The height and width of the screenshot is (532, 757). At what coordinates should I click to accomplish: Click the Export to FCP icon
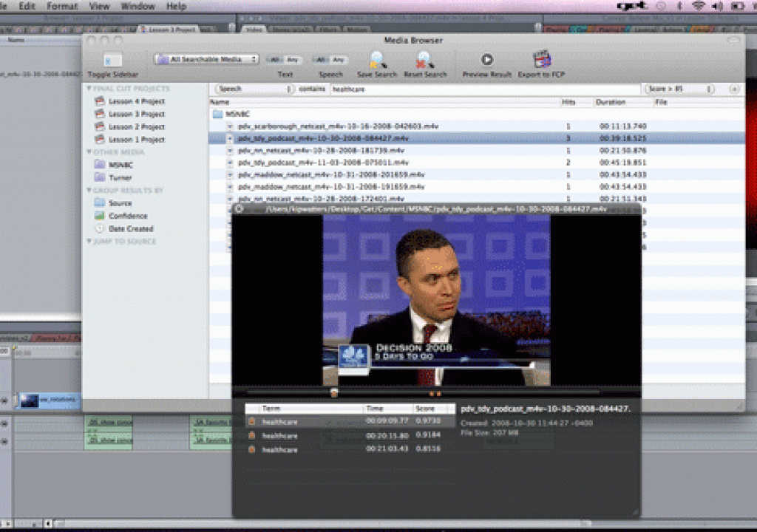coord(541,59)
